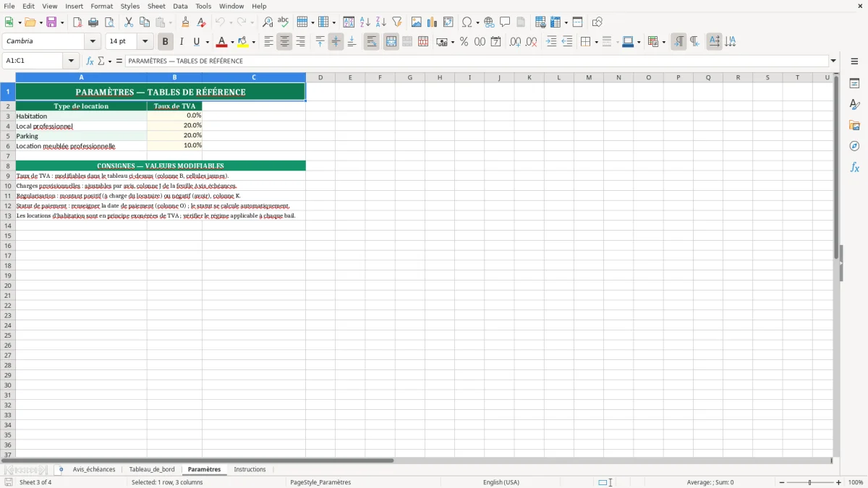Image resolution: width=868 pixels, height=488 pixels.
Task: Click the zoom-in plus button
Action: 839,482
